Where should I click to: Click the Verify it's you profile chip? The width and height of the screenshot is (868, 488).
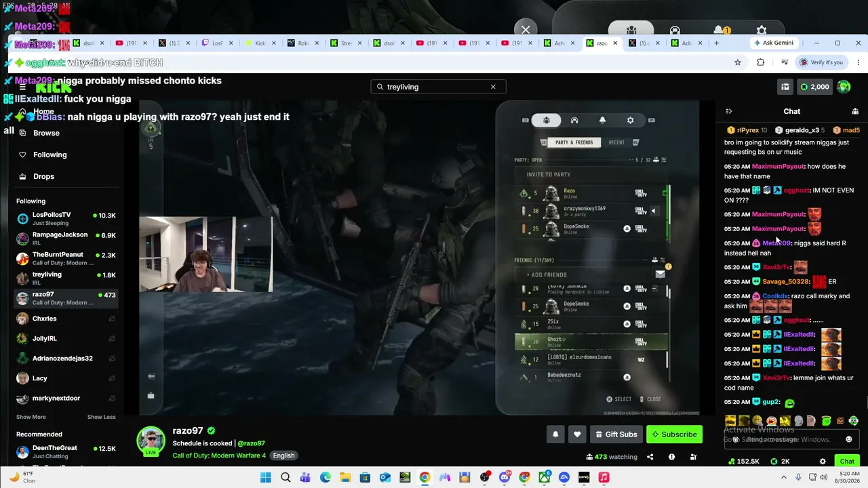(821, 62)
